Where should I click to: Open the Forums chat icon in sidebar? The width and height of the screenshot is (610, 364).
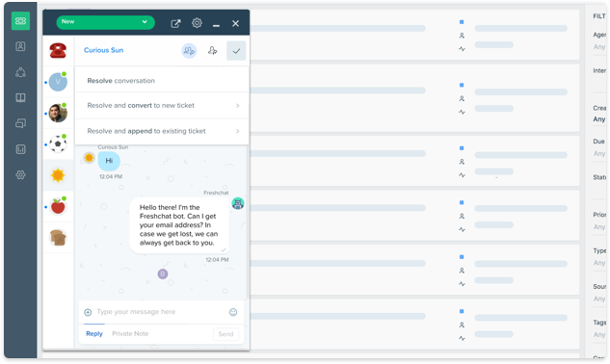20,123
